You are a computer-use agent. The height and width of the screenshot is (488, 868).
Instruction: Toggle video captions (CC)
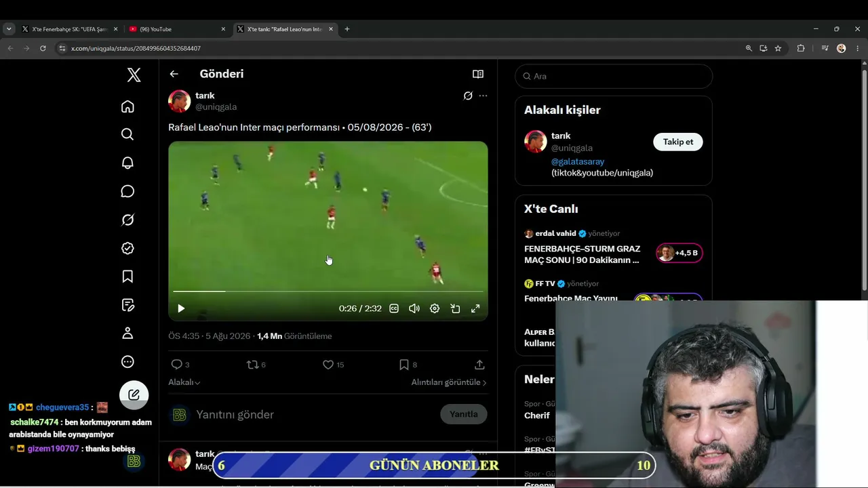click(x=394, y=308)
